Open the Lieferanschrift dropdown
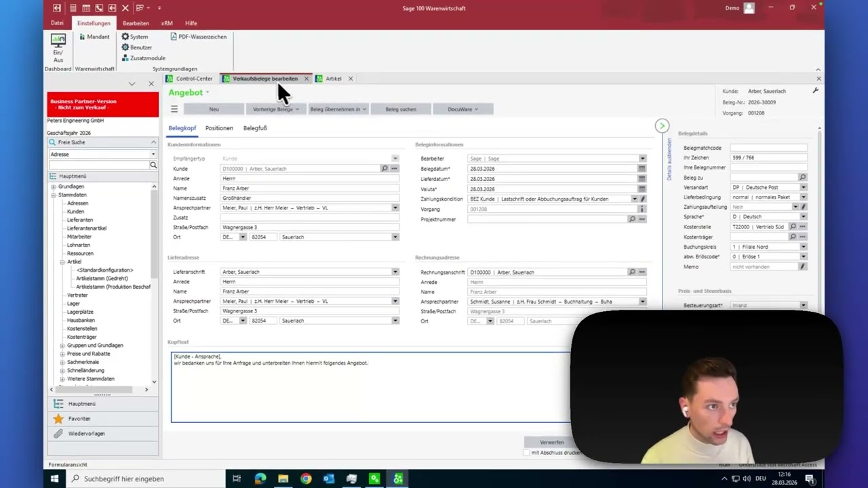Screen dimensions: 868x488 click(395, 272)
